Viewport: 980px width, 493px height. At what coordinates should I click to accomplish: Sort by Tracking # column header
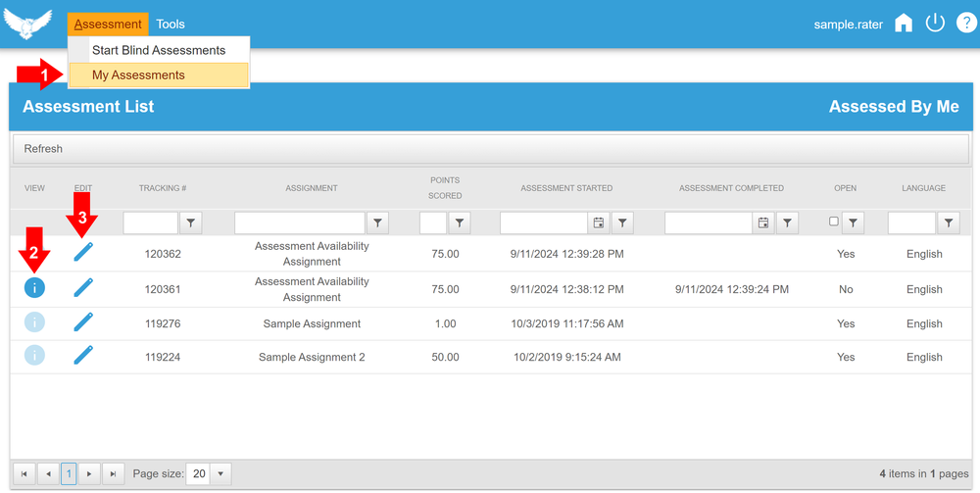pyautogui.click(x=163, y=188)
